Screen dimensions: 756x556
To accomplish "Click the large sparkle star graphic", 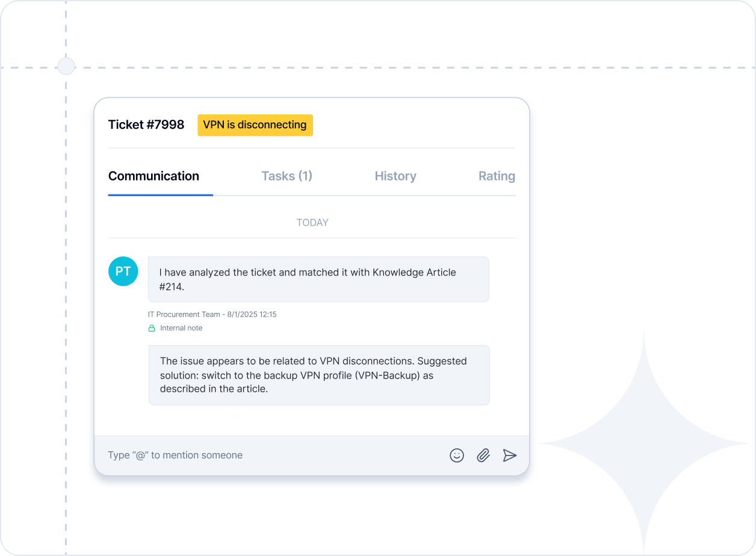I will [x=644, y=444].
